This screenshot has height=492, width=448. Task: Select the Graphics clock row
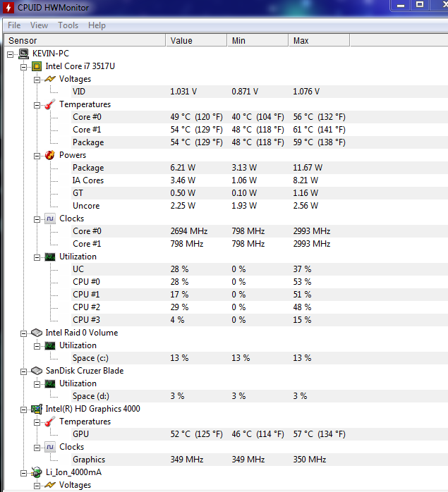pyautogui.click(x=260, y=460)
